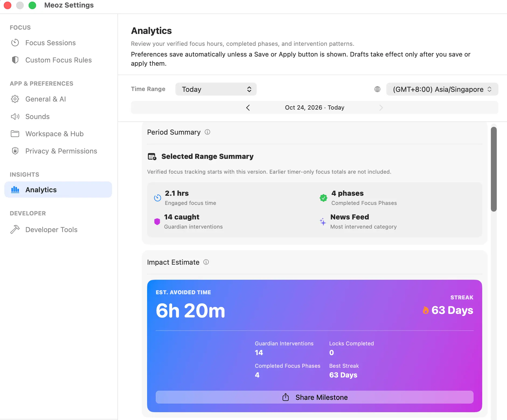The height and width of the screenshot is (420, 507).
Task: Open the Asia/Singapore timezone dropdown
Action: pyautogui.click(x=442, y=89)
